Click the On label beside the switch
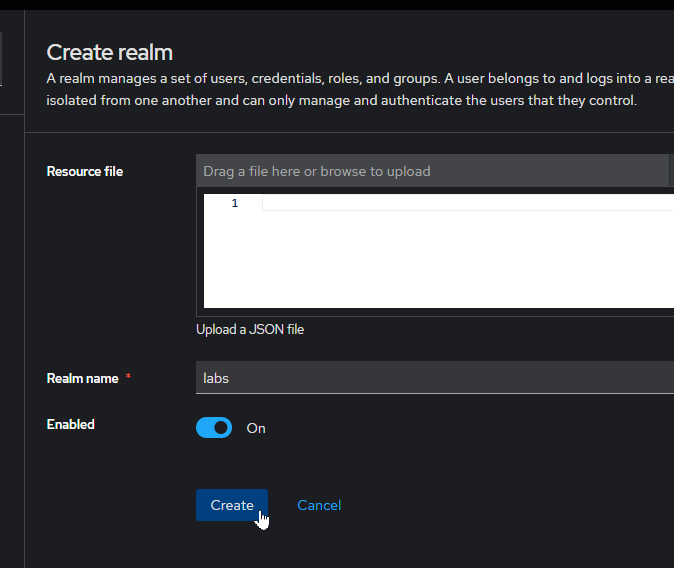Screen dimensions: 674x568 (x=256, y=428)
